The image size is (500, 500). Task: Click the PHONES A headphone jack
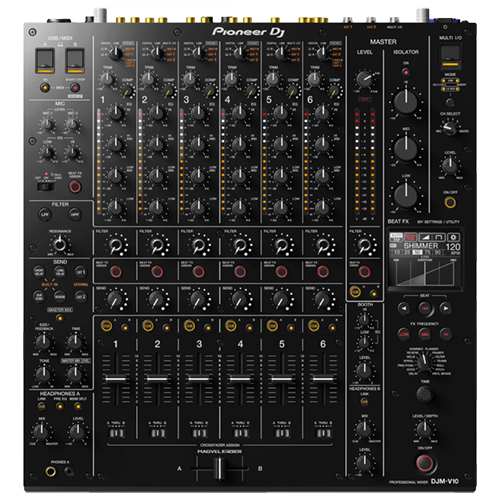[x=51, y=471]
